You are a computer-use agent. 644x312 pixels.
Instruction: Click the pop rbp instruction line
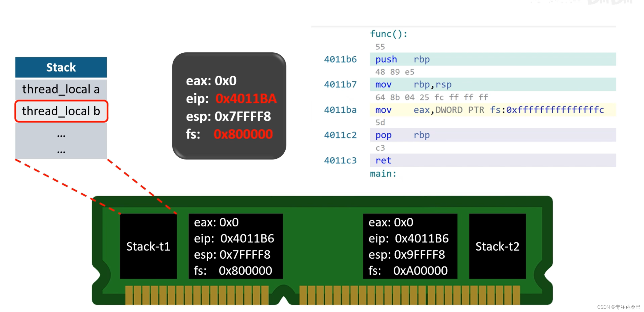coord(403,135)
